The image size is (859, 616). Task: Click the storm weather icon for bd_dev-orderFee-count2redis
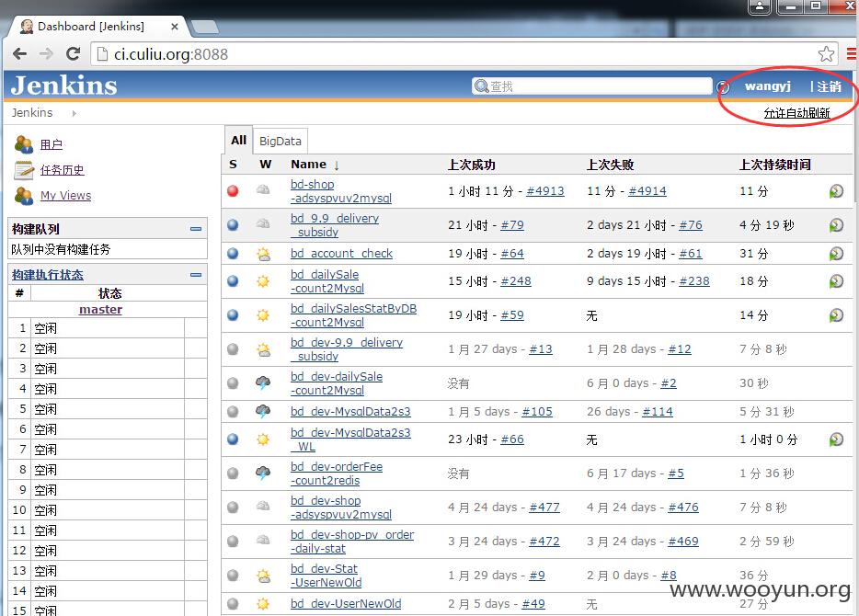click(x=263, y=473)
